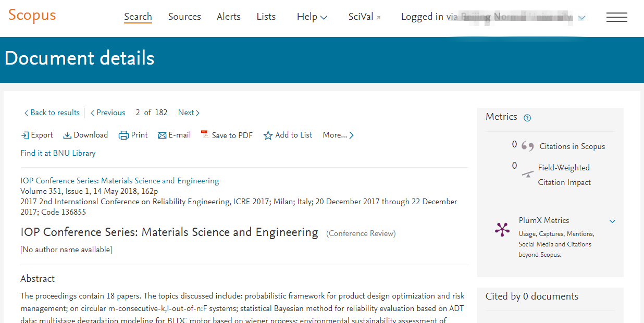Click the Export arrow icon
This screenshot has width=644, height=323.
[x=25, y=135]
